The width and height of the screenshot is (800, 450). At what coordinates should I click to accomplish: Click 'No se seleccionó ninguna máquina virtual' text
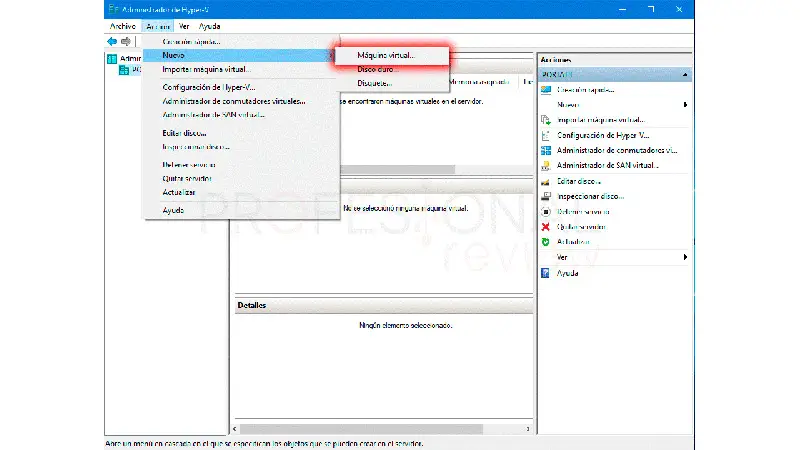pyautogui.click(x=406, y=208)
